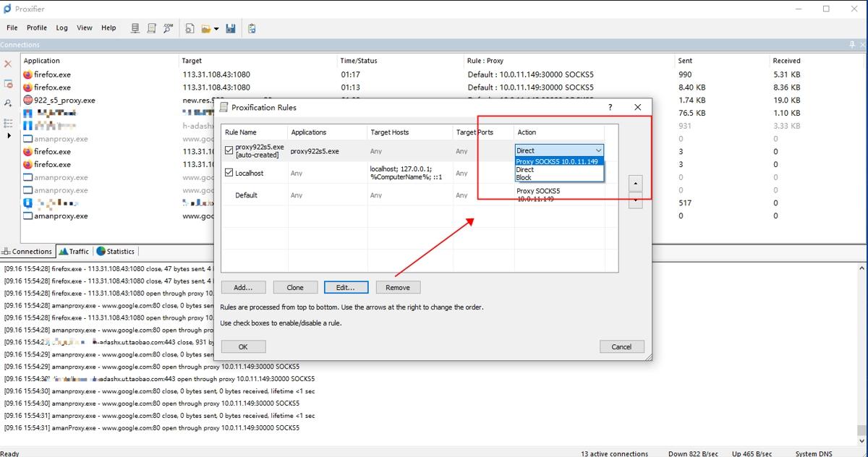Select Proxy SOCKS5 10.0.11.149 from dropdown list
This screenshot has width=868, height=457.
[557, 161]
